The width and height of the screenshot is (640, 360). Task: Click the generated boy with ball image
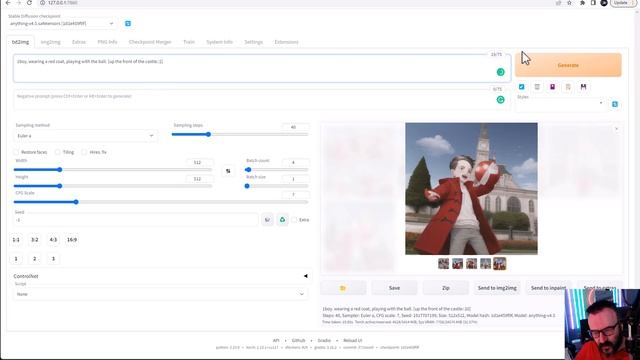(x=471, y=189)
